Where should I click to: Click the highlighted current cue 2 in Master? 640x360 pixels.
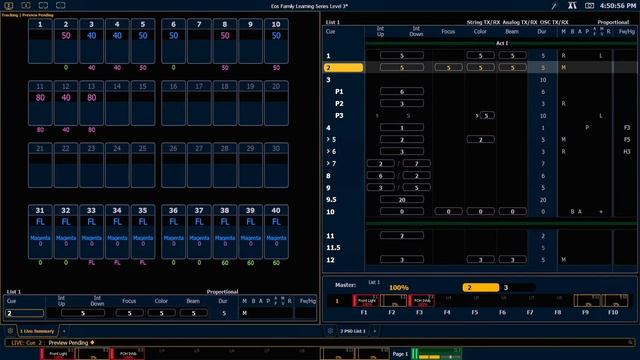[480, 288]
